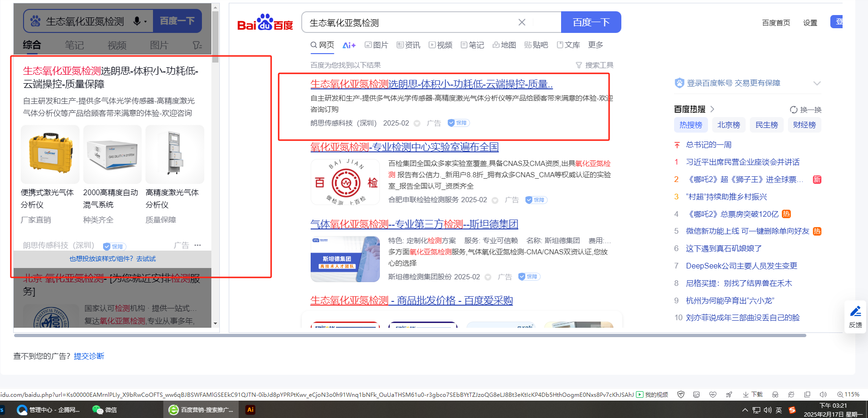Viewport: 868px width, 418px height.
Task: Select the 文库 tab on desktop results
Action: [x=568, y=45]
